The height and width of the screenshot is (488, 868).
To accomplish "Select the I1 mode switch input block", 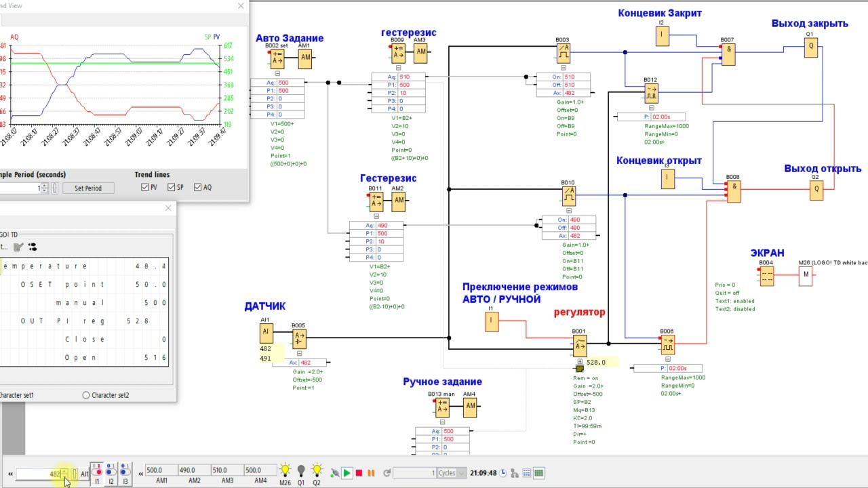I will [492, 321].
